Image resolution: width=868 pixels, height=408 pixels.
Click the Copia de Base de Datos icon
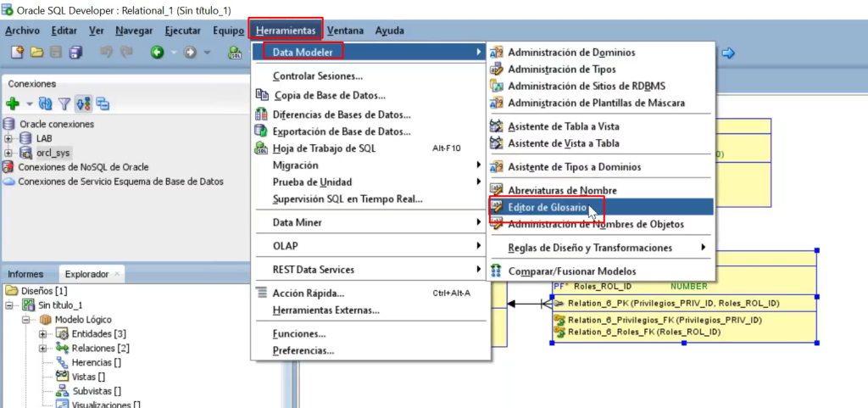click(261, 95)
